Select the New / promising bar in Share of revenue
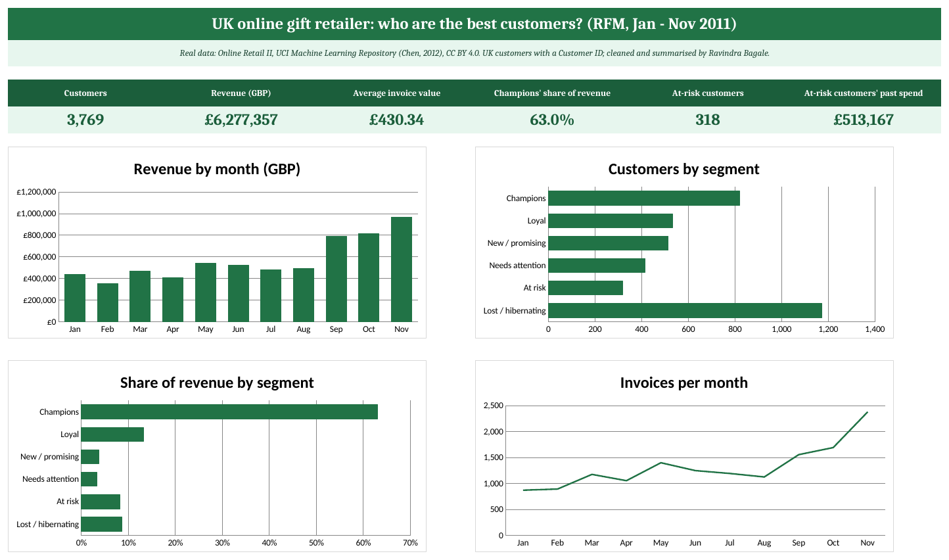 (90, 457)
